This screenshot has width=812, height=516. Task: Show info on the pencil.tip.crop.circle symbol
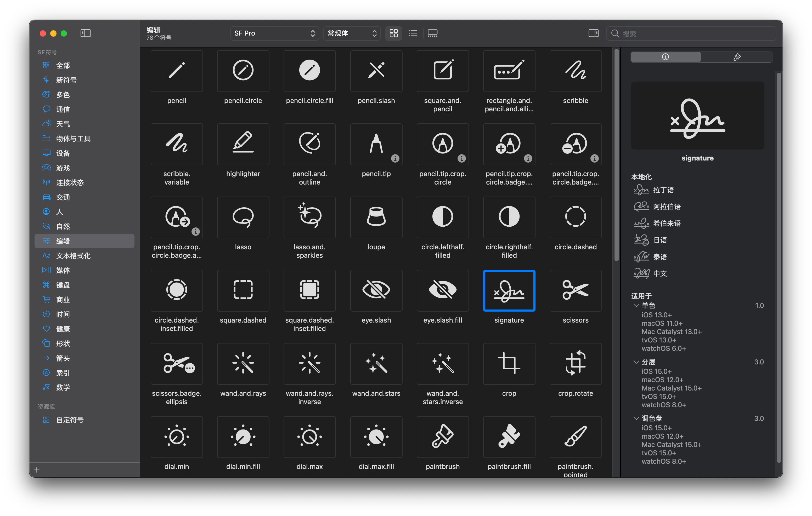(461, 158)
